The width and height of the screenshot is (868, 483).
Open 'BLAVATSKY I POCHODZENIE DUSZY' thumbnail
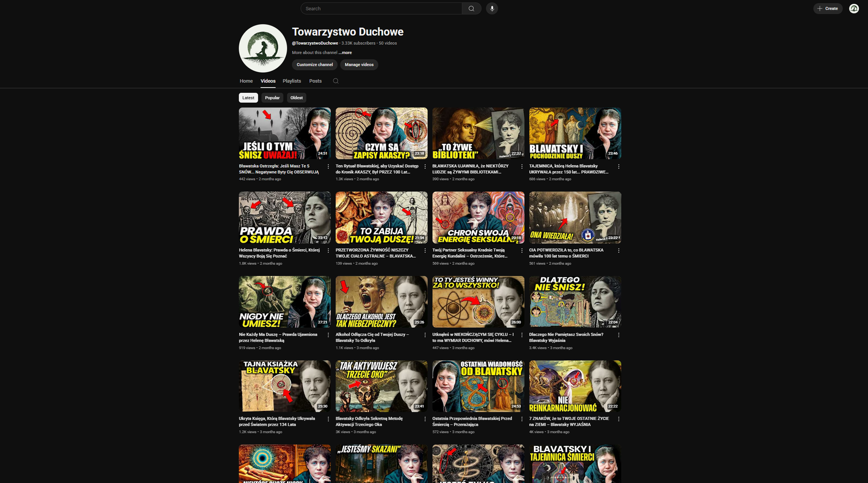575,134
